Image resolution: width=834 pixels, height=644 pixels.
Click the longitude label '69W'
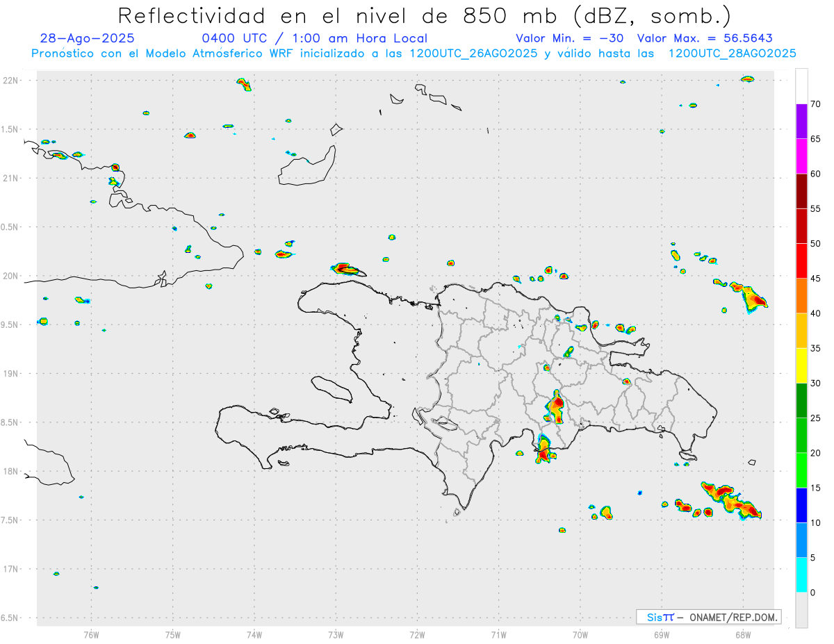[x=662, y=634]
